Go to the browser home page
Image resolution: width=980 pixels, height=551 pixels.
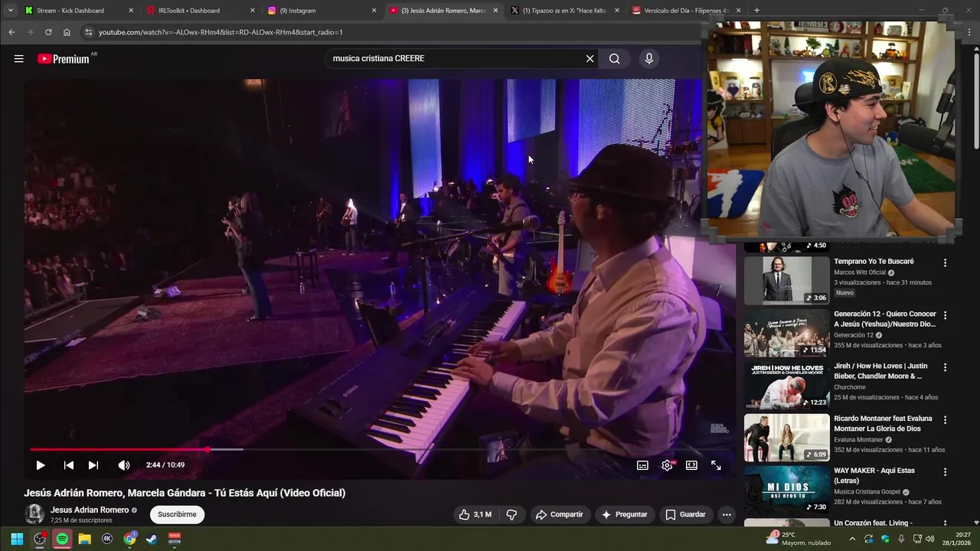point(67,32)
